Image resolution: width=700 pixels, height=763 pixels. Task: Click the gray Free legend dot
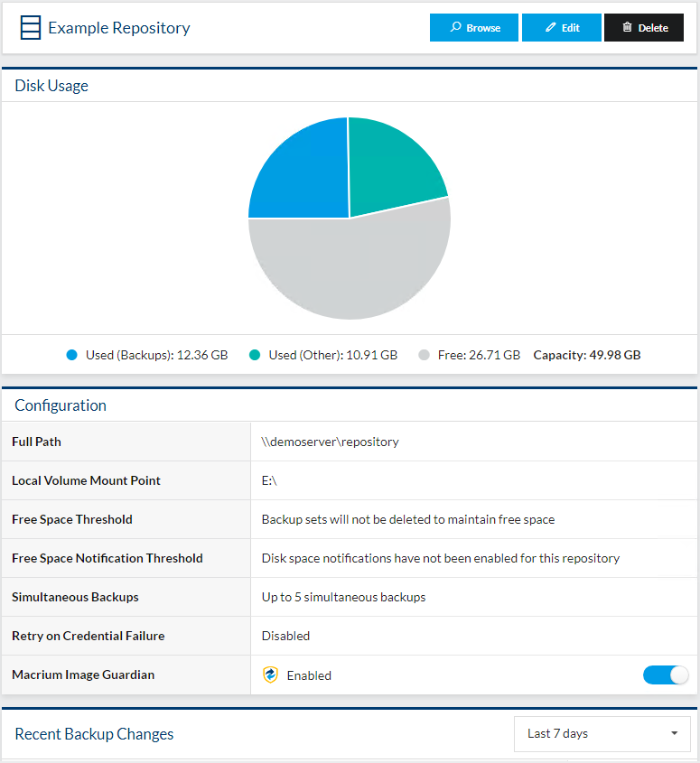[x=425, y=356]
